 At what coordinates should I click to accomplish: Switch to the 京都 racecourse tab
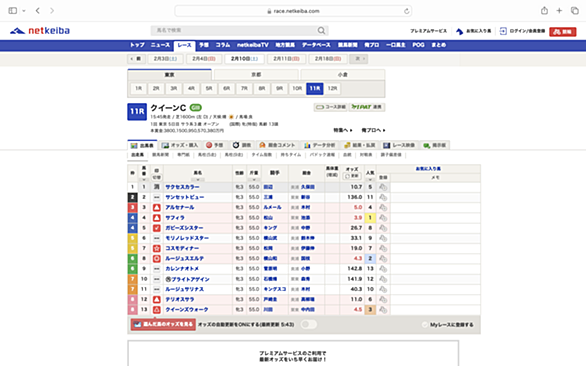[256, 75]
